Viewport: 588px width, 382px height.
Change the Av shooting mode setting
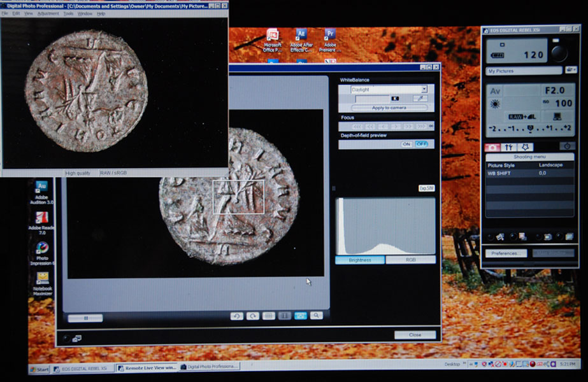(496, 90)
